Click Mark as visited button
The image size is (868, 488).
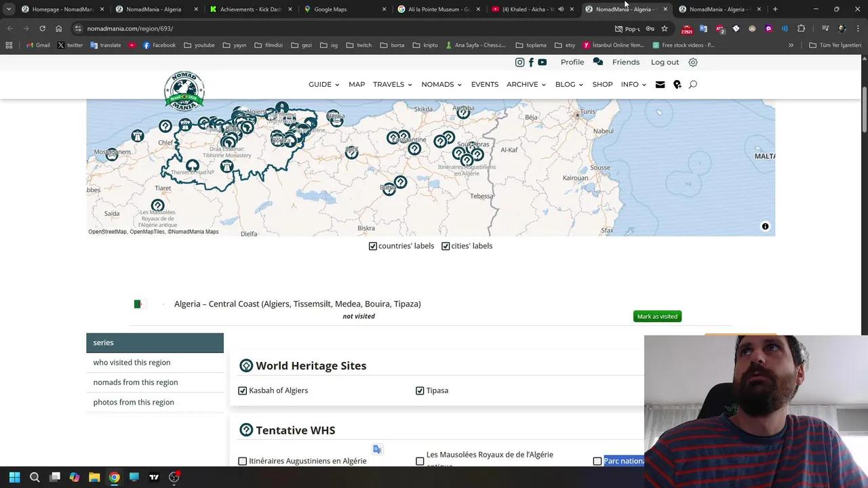click(657, 317)
